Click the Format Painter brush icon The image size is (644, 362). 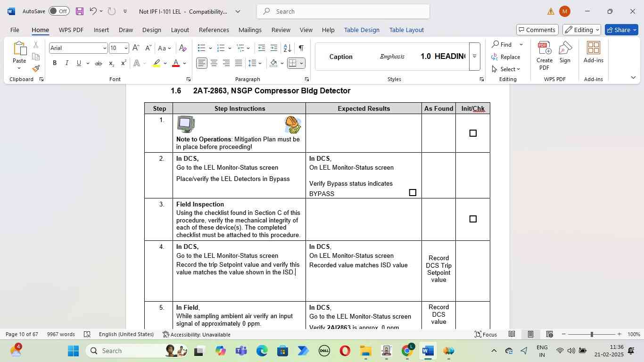pos(36,69)
